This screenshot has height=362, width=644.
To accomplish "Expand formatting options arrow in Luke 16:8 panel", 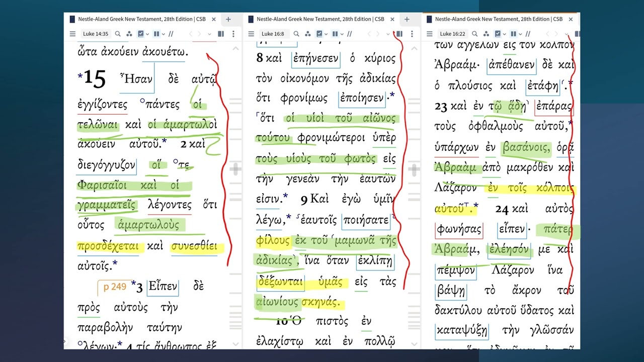I will click(326, 34).
